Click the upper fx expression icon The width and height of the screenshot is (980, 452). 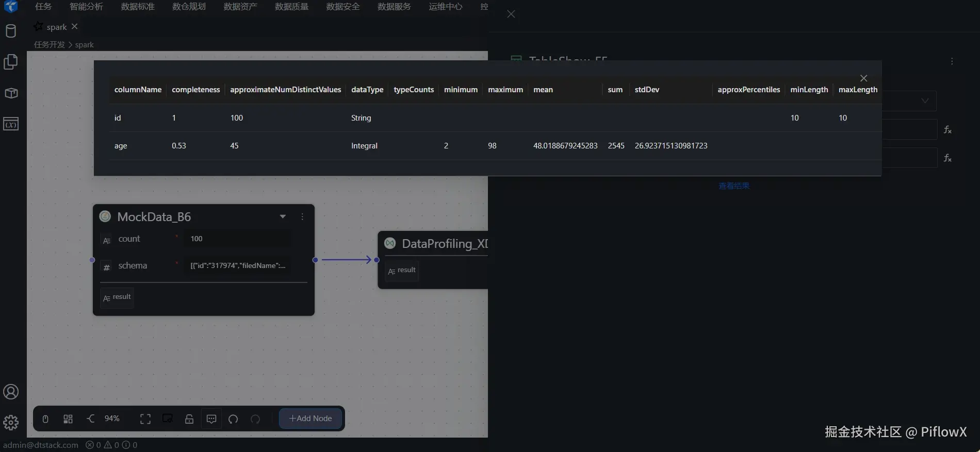click(948, 130)
